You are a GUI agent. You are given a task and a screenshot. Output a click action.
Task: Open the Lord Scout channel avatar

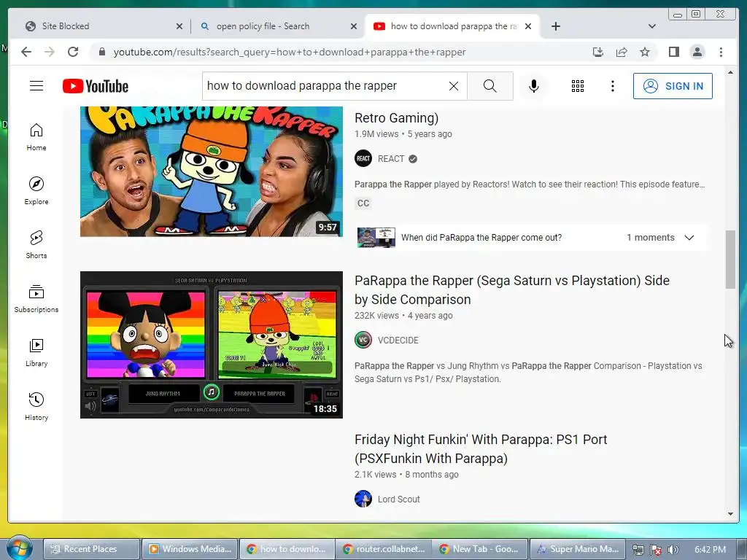tap(363, 499)
